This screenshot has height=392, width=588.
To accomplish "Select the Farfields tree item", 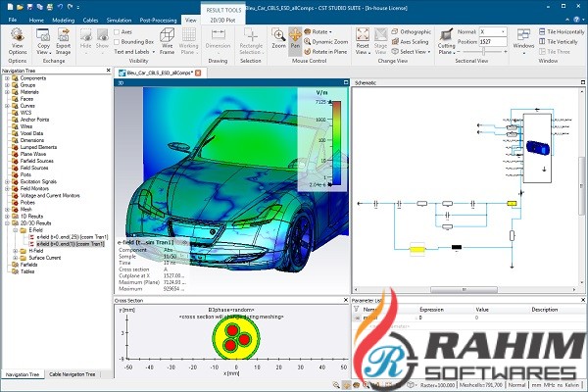I will click(x=28, y=265).
